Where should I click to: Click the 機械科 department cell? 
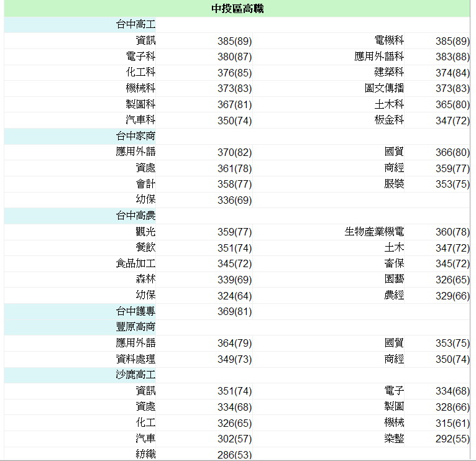pyautogui.click(x=140, y=88)
